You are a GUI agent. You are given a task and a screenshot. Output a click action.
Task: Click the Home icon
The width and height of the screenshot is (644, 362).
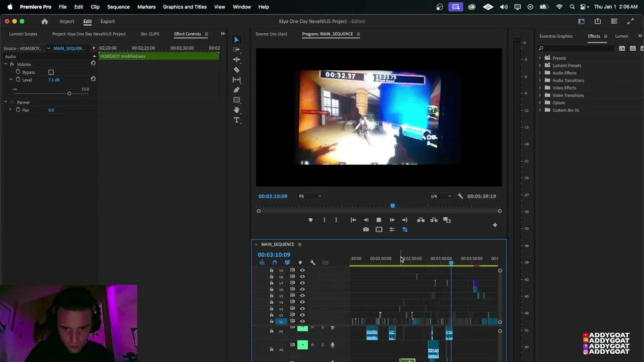pyautogui.click(x=44, y=21)
